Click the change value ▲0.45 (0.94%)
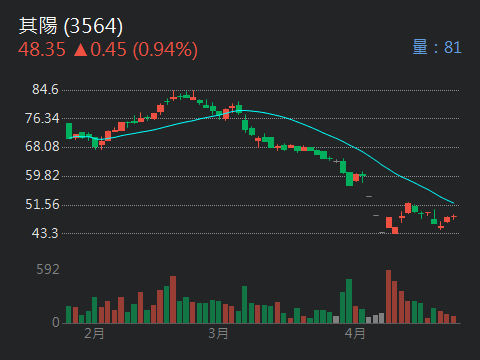 (135, 50)
